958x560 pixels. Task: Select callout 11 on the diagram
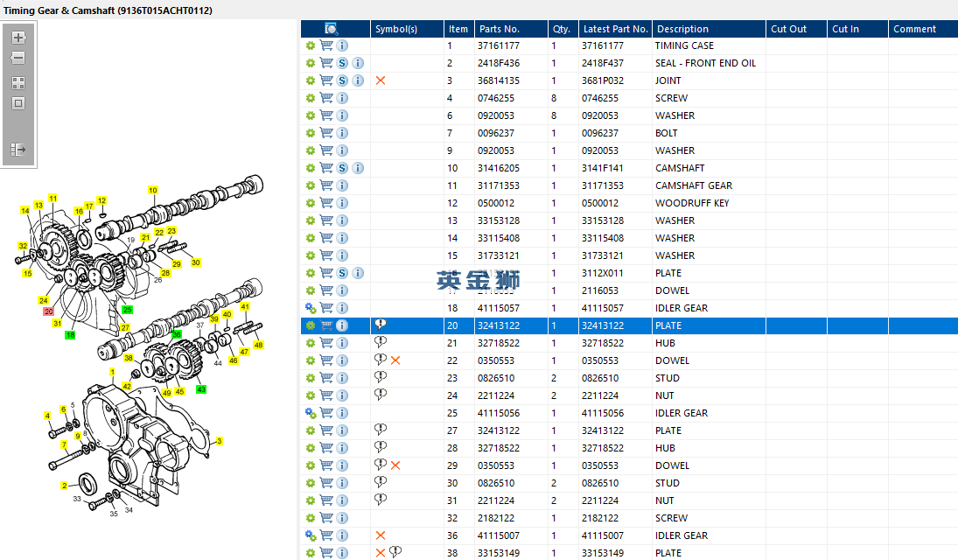[53, 198]
